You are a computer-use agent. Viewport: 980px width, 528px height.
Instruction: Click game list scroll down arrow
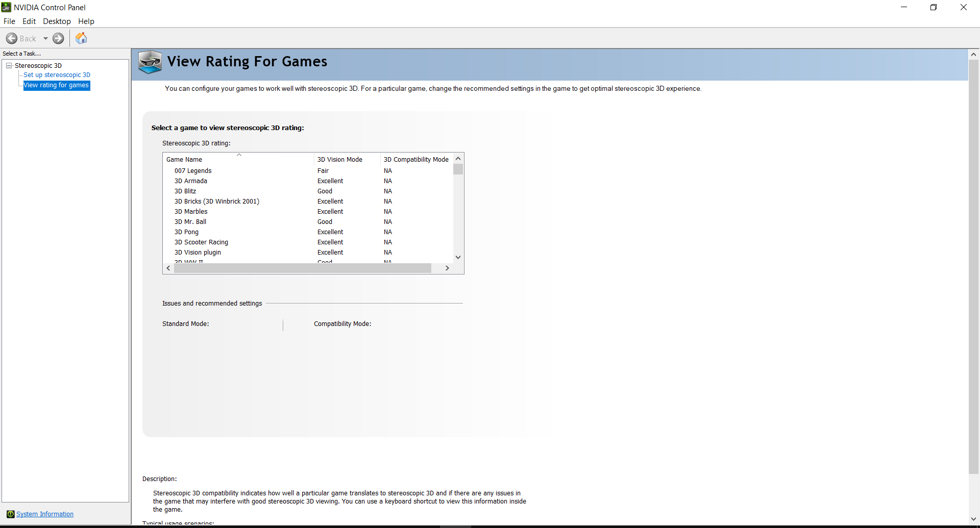(x=458, y=257)
